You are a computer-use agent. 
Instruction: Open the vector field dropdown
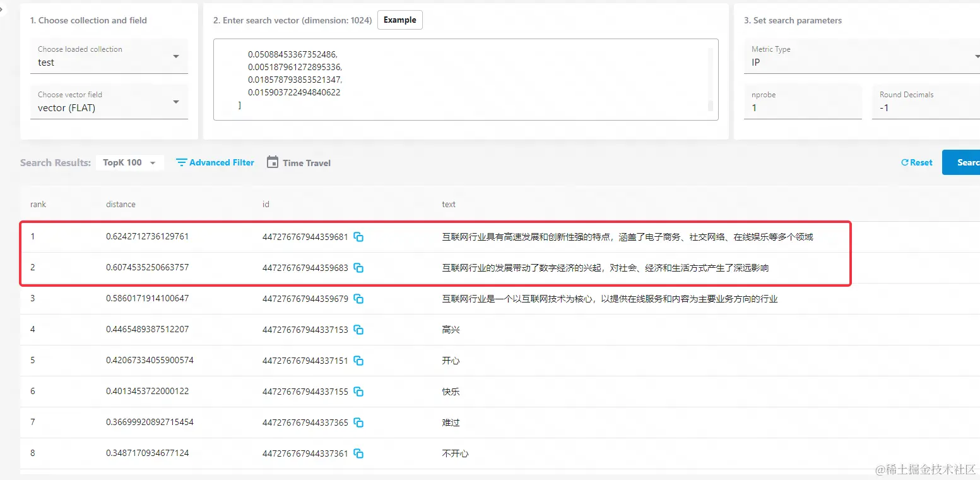[x=109, y=102]
